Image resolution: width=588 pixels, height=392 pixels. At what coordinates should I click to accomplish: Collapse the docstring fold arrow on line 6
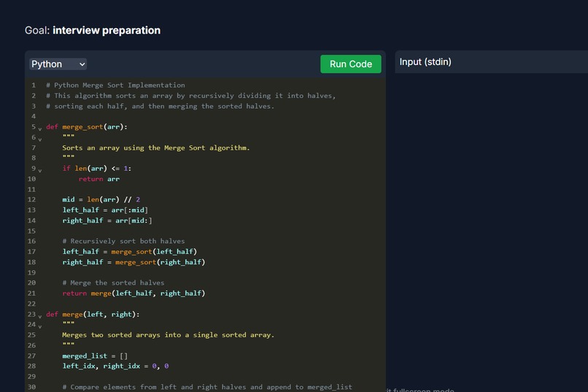[39, 139]
